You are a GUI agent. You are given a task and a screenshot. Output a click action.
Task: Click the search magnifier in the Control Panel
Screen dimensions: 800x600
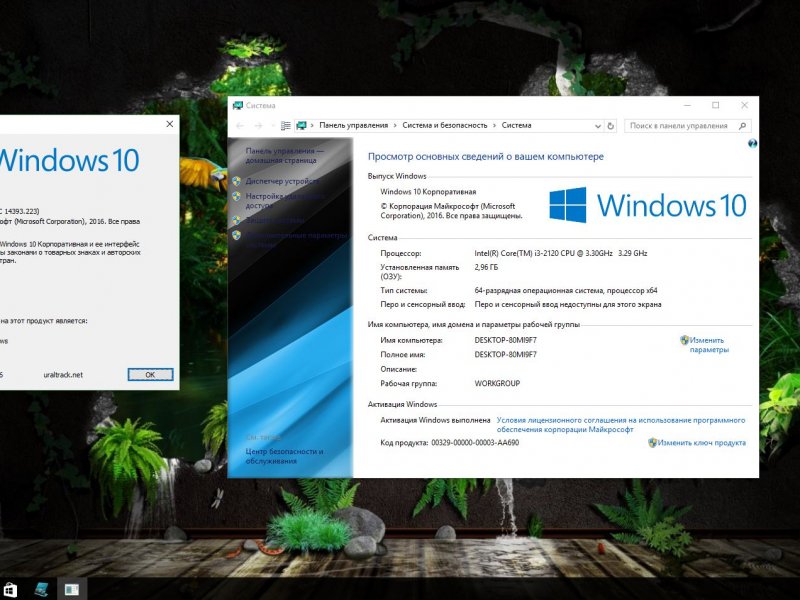pos(742,126)
